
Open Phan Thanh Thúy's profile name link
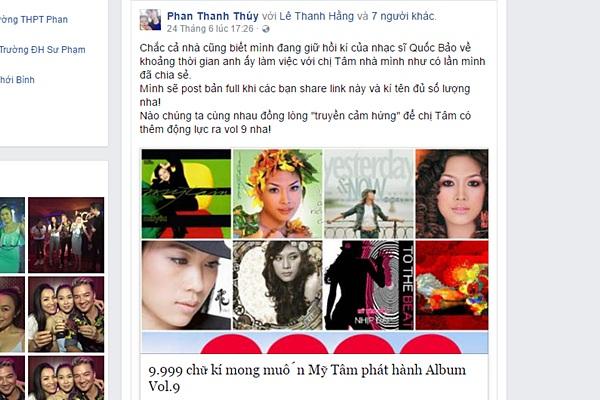tap(213, 16)
